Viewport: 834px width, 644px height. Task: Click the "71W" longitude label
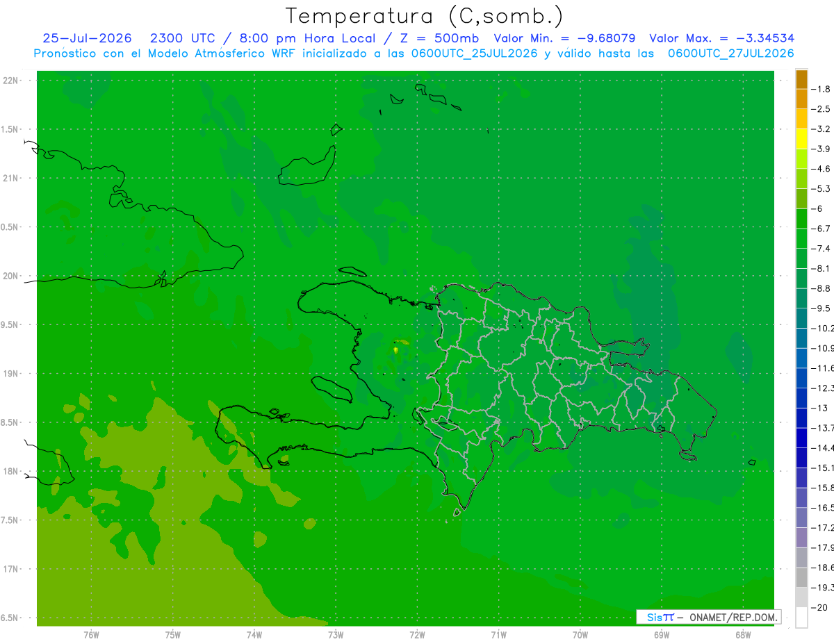(x=498, y=634)
